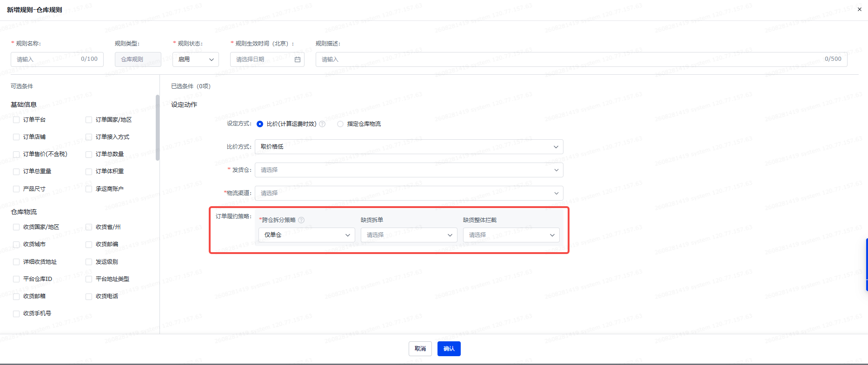Check the 订单接入方式 condition
868x365 pixels.
[89, 137]
